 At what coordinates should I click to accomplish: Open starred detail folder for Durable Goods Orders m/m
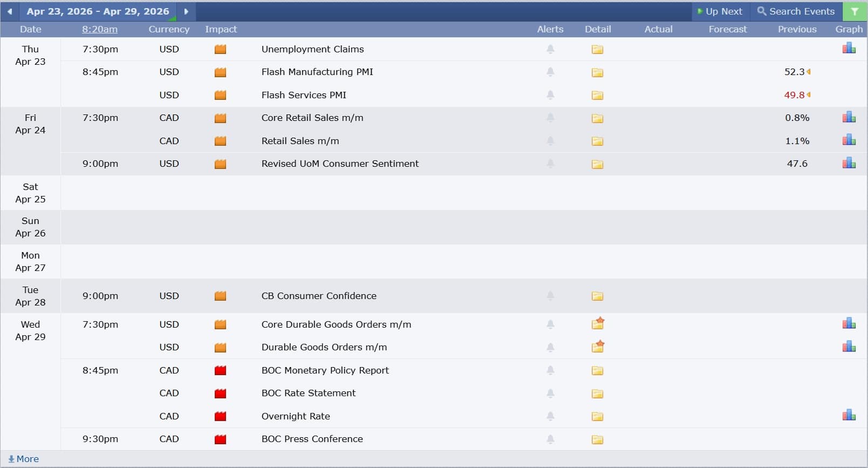point(597,347)
